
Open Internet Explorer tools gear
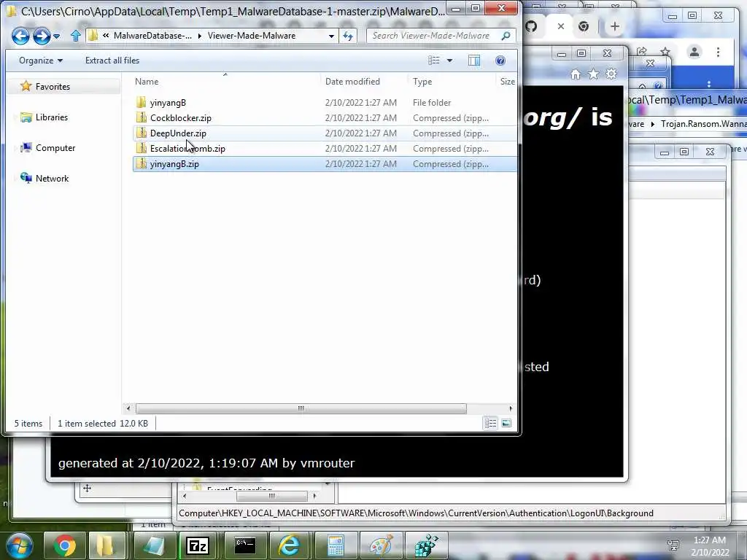[x=611, y=74]
